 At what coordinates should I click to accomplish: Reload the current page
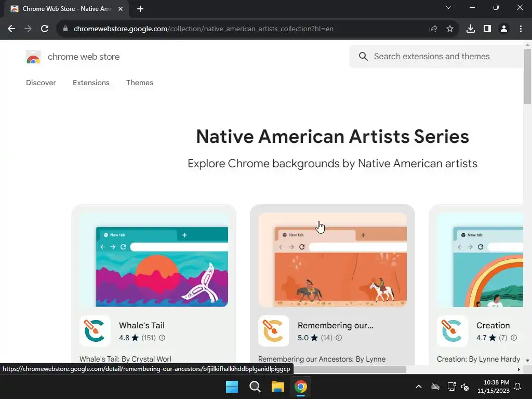click(x=45, y=29)
